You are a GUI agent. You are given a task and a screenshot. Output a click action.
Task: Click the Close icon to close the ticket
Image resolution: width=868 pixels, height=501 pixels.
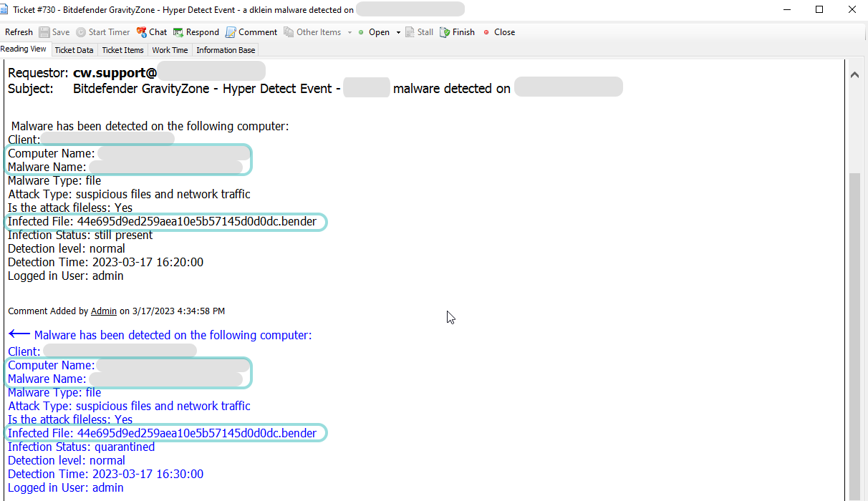[498, 31]
